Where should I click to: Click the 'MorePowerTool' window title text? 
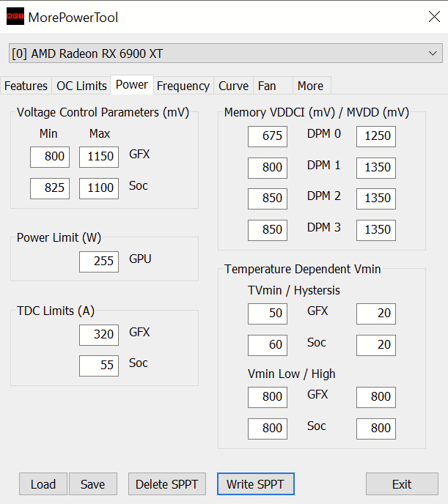point(73,18)
